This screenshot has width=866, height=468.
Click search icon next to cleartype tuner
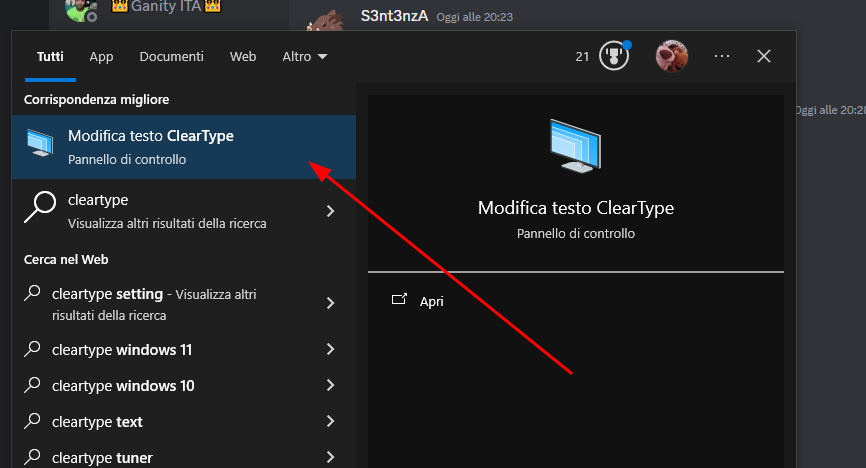pyautogui.click(x=33, y=456)
